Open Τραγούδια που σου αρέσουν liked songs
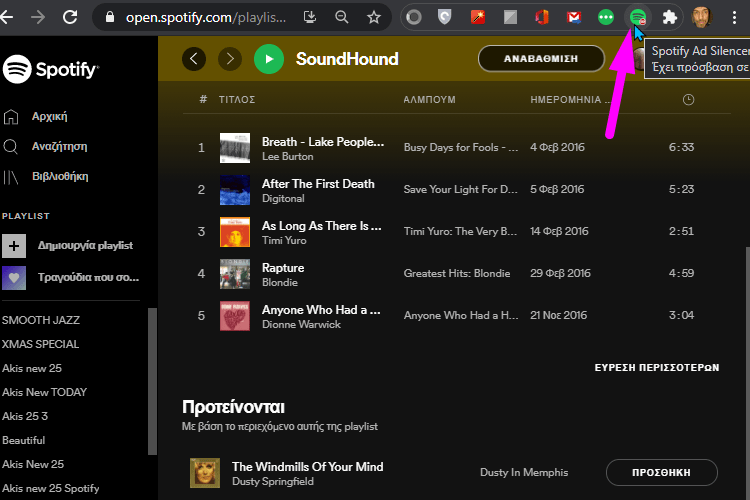This screenshot has width=750, height=500. 71,278
